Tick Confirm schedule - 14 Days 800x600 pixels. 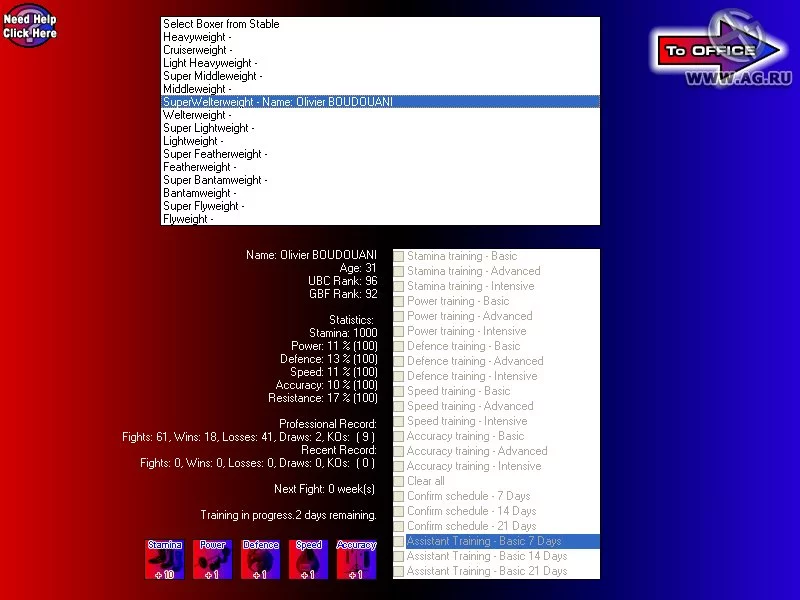[x=399, y=511]
